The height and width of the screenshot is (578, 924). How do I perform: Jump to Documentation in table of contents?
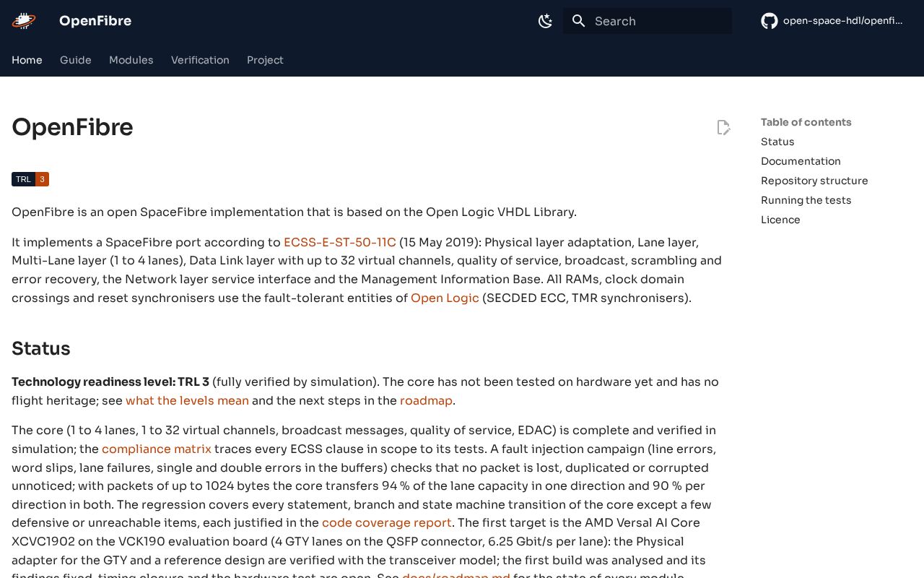pyautogui.click(x=801, y=161)
